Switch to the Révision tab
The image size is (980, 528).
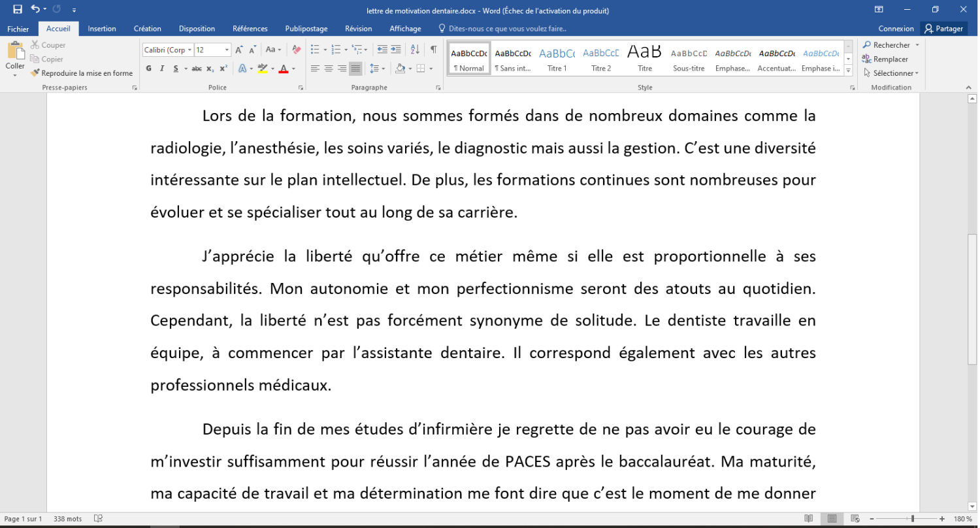358,29
